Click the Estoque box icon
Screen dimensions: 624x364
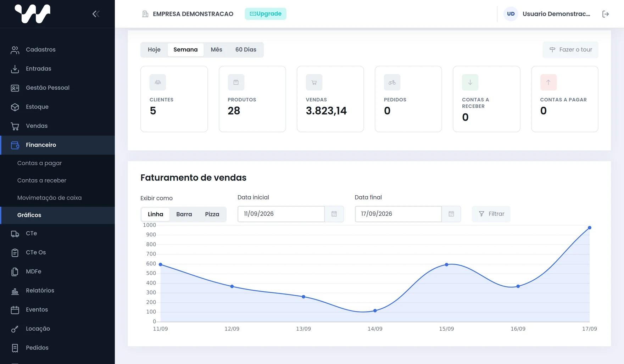15,107
